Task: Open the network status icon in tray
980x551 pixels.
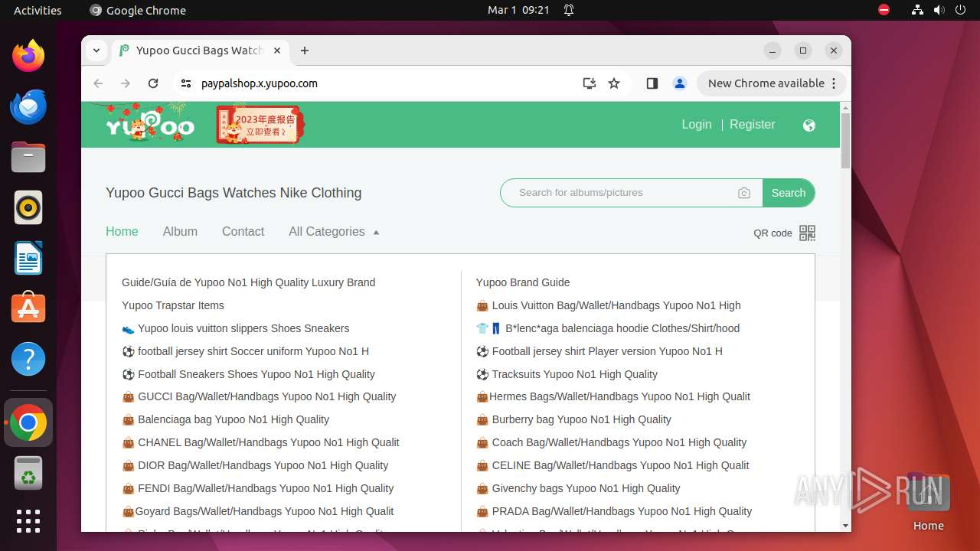Action: pyautogui.click(x=917, y=10)
